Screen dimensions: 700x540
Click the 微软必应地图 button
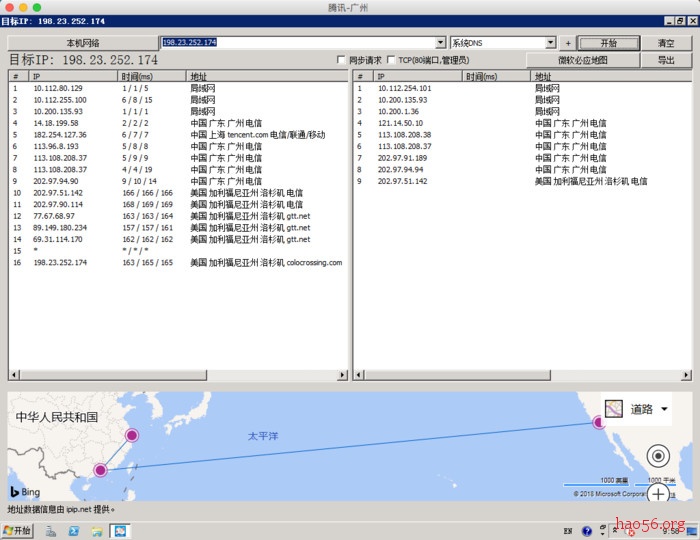coord(583,60)
